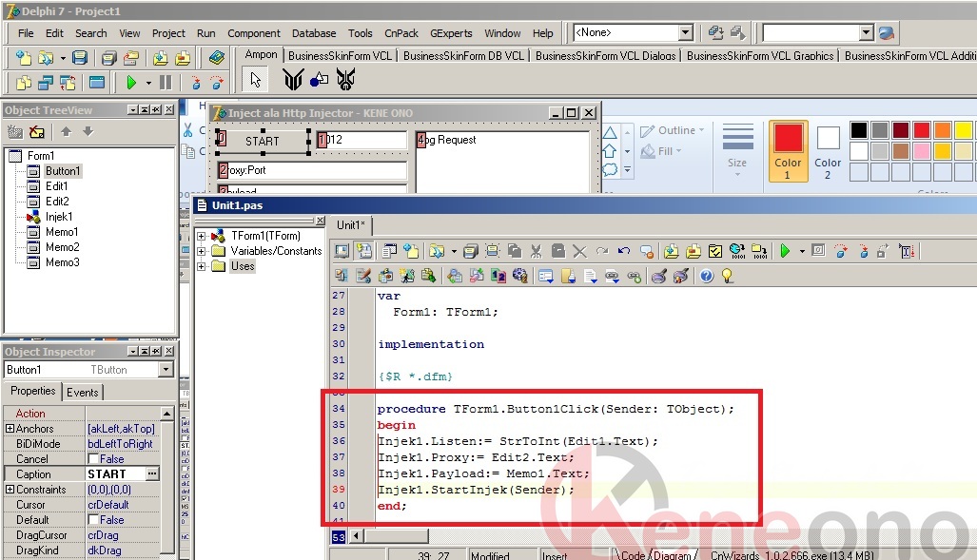The height and width of the screenshot is (560, 977).
Task: Select the arrow pointer in component palette
Action: [256, 80]
